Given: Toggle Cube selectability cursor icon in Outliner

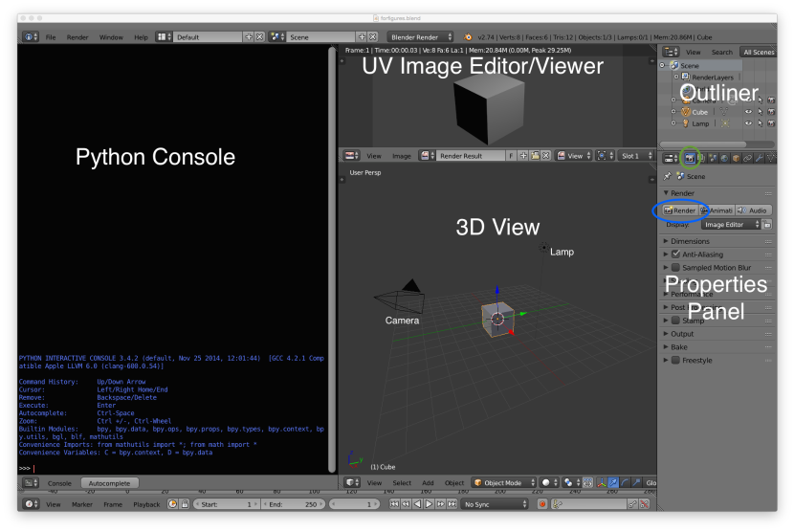Looking at the screenshot, I should [x=761, y=112].
